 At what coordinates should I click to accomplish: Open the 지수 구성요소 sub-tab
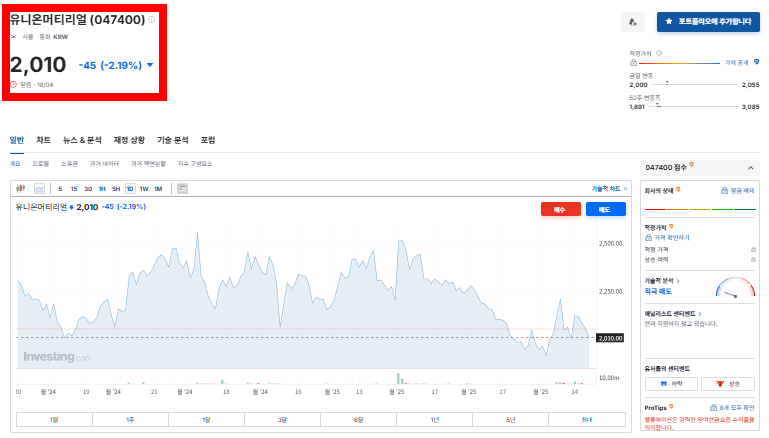[195, 164]
